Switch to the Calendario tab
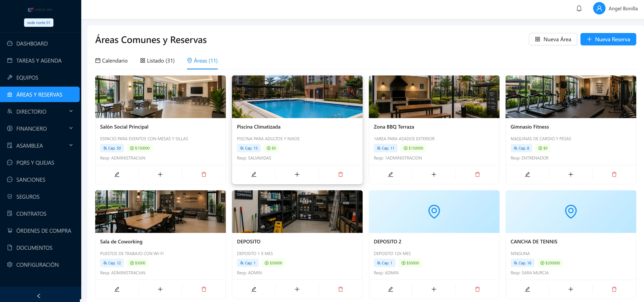This screenshot has width=644, height=302. (x=111, y=61)
